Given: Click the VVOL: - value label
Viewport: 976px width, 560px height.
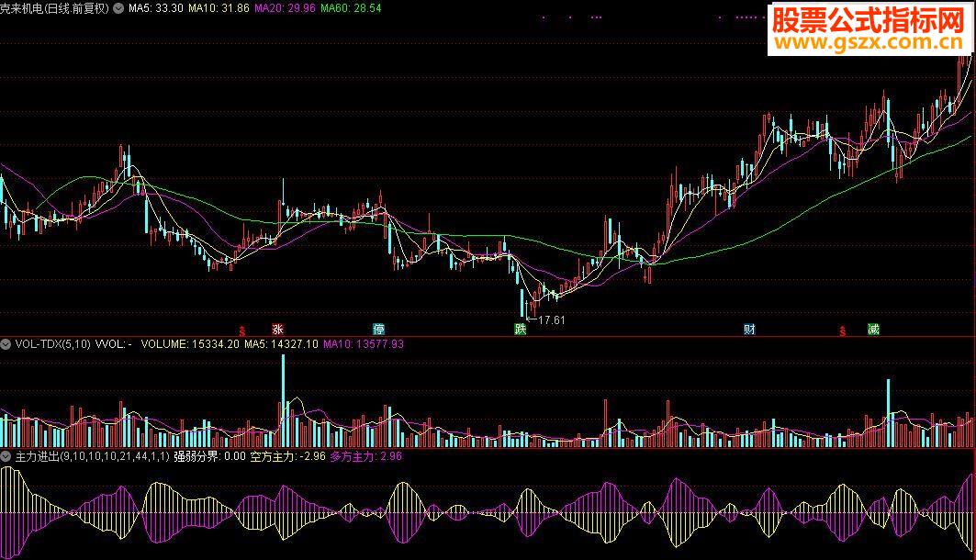Looking at the screenshot, I should (x=113, y=343).
